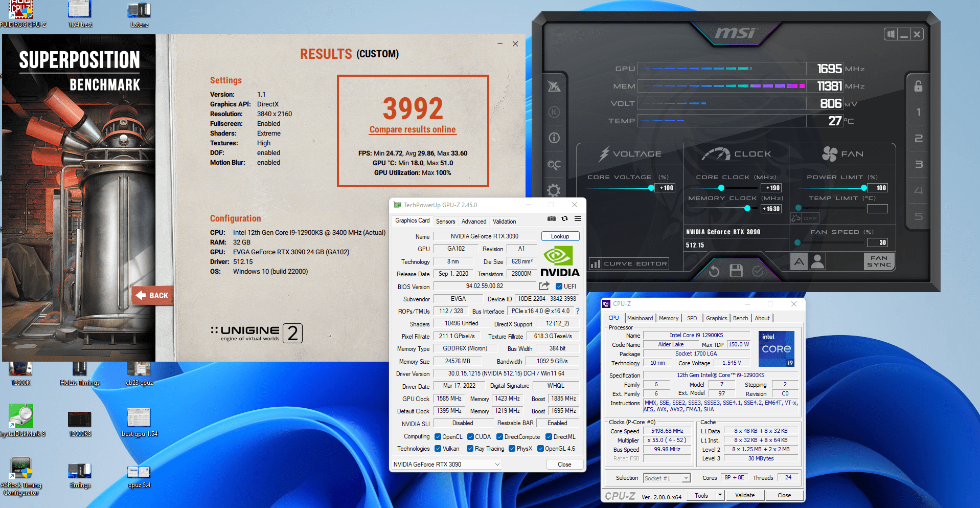Start the OC Scanner icon in Afterburner
980x508 pixels.
[554, 165]
